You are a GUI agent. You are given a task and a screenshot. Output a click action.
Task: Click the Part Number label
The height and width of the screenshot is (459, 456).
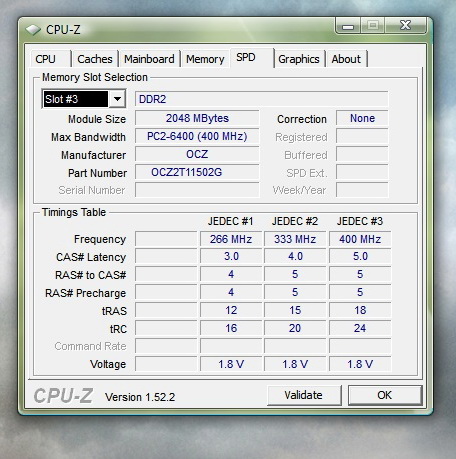[97, 173]
